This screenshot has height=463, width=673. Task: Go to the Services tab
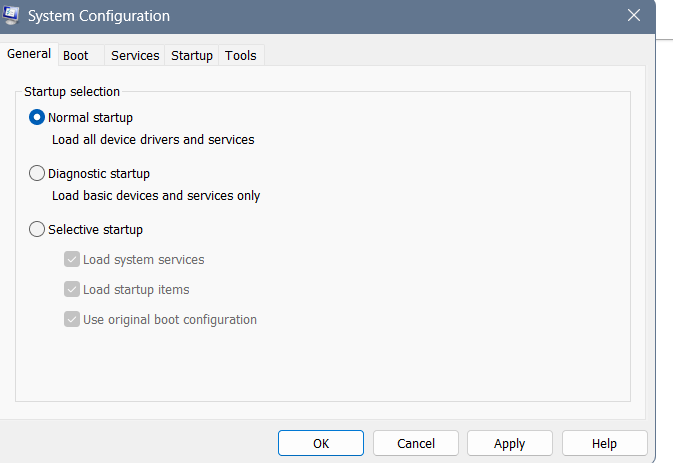[x=135, y=56]
